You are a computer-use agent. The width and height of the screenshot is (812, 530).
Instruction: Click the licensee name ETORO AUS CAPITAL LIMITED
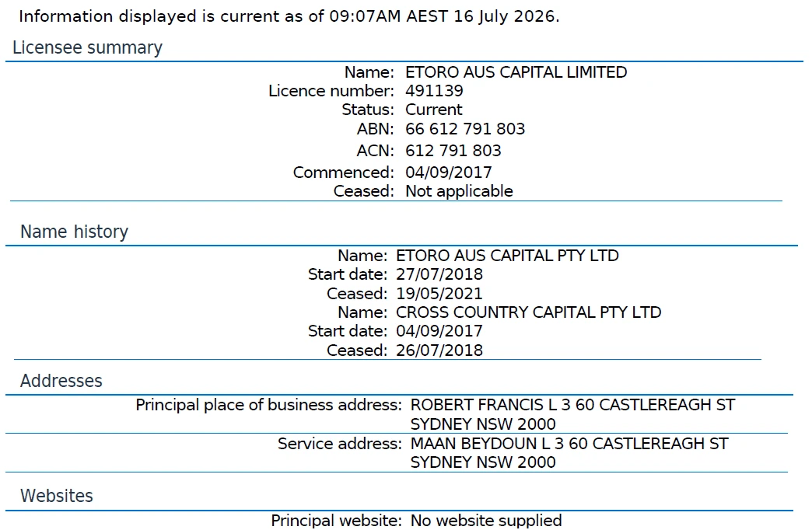[516, 72]
